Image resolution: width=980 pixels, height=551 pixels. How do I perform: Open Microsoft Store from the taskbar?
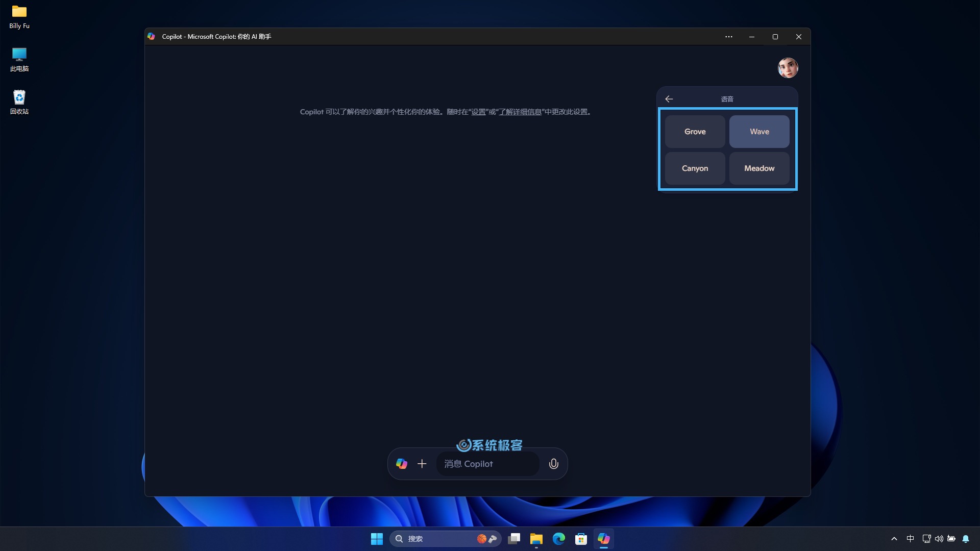coord(581,539)
